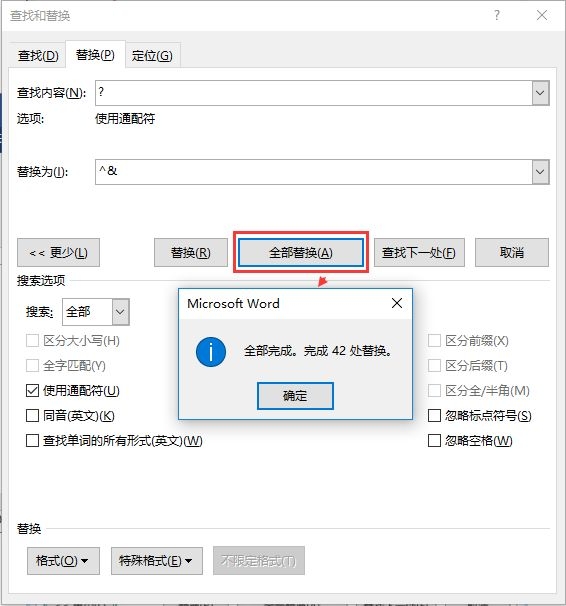Screen dimensions: 566x606
Task: Enable 查找单词的所有形式(英文) checkbox
Action: click(x=32, y=441)
